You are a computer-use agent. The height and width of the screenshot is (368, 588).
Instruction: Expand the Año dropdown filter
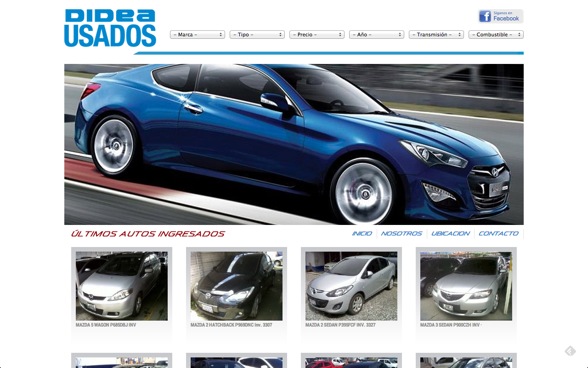(x=377, y=34)
